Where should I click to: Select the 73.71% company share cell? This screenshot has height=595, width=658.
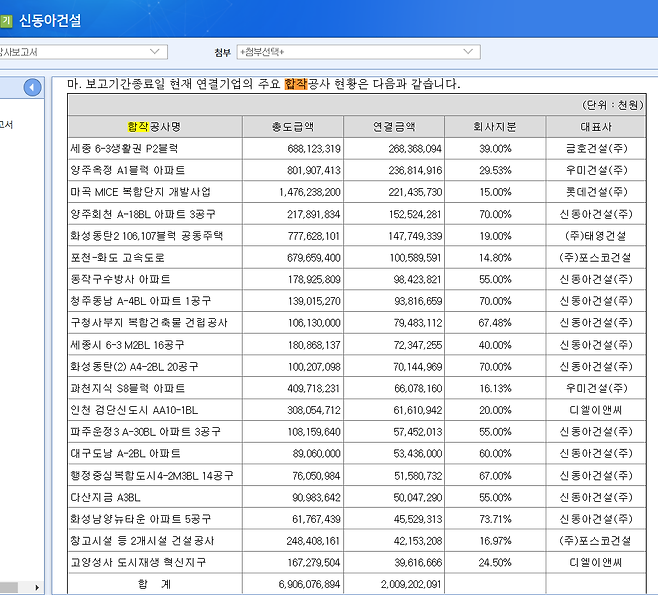[x=495, y=519]
